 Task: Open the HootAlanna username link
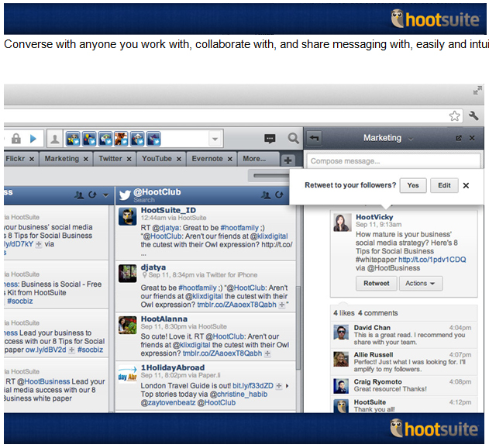pos(164,319)
